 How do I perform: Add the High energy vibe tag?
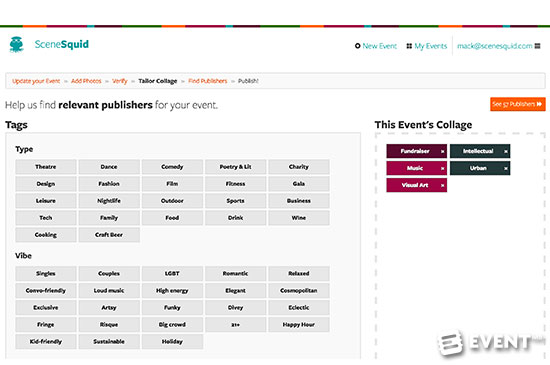point(172,291)
